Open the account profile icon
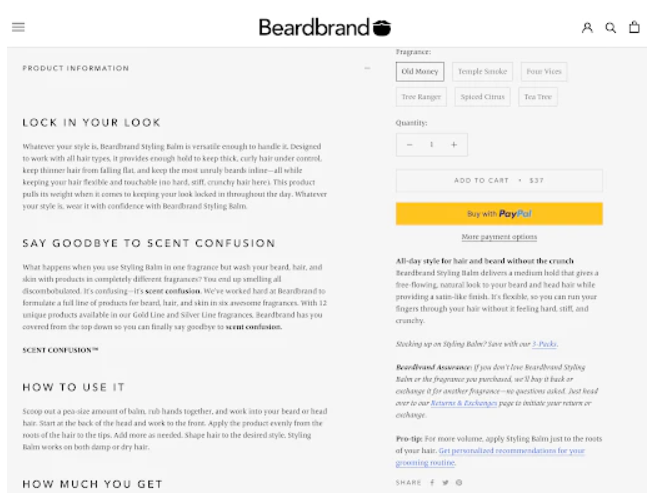 point(588,27)
